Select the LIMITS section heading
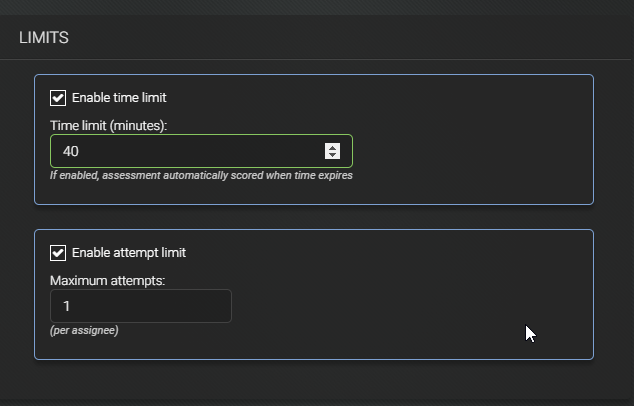The height and width of the screenshot is (406, 634). [44, 38]
